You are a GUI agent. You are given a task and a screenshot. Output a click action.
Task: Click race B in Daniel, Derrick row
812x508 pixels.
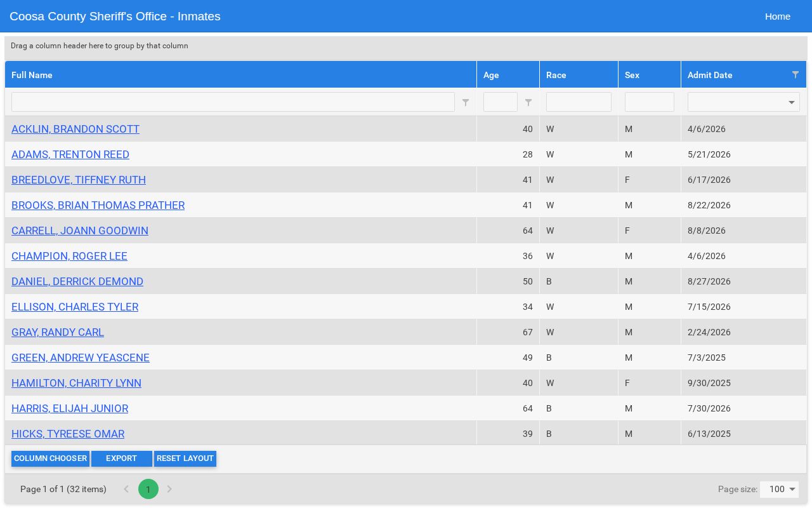click(549, 281)
